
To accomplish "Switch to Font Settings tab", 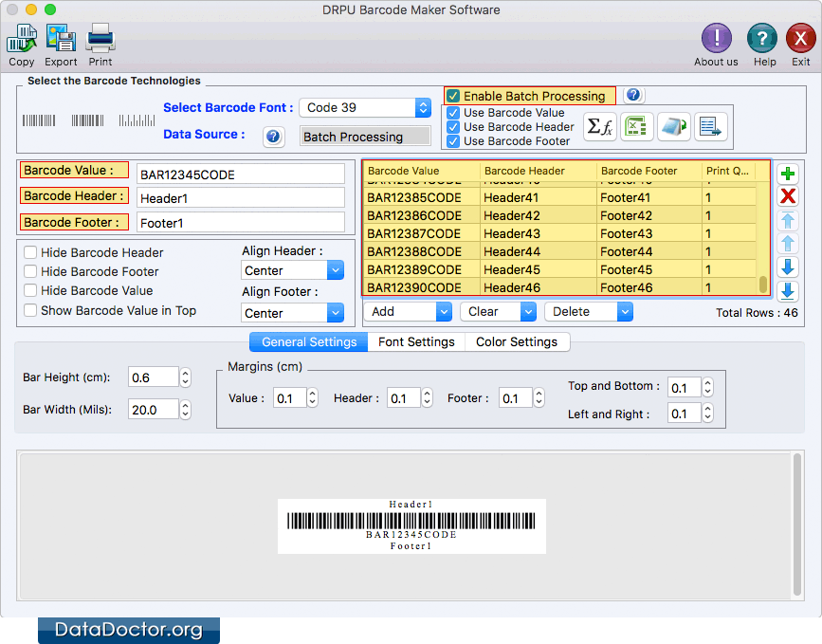I will (416, 342).
